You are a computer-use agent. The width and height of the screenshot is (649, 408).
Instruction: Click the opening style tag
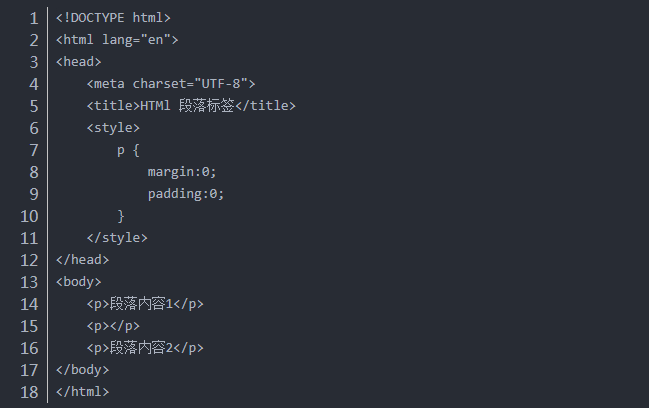coord(113,128)
